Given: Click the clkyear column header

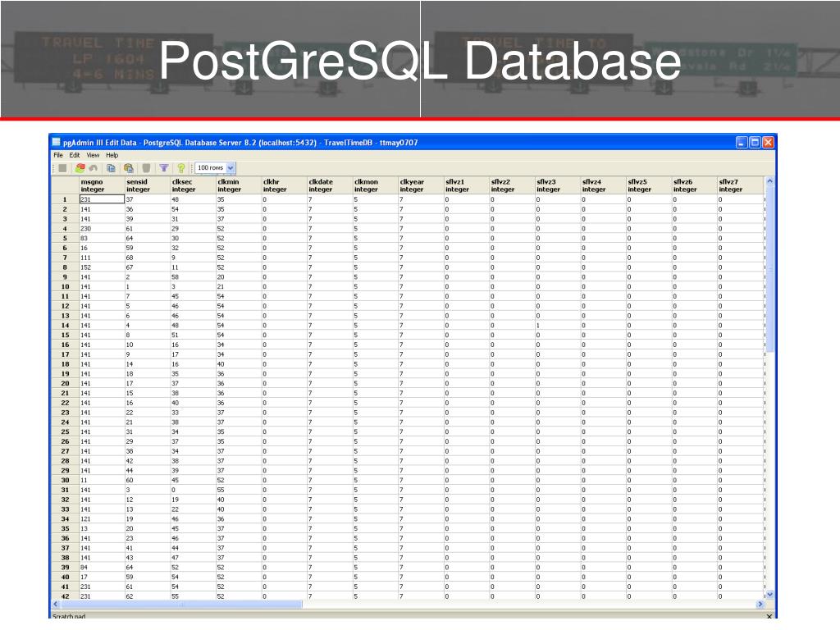Looking at the screenshot, I should [x=421, y=185].
